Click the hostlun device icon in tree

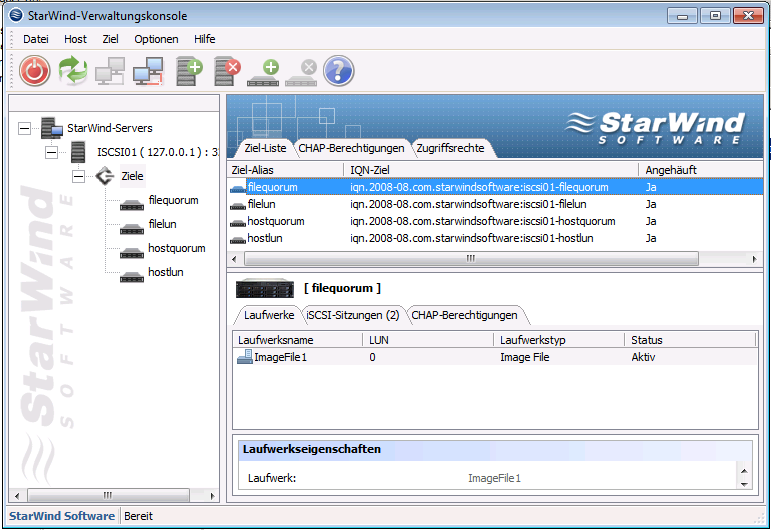(132, 276)
